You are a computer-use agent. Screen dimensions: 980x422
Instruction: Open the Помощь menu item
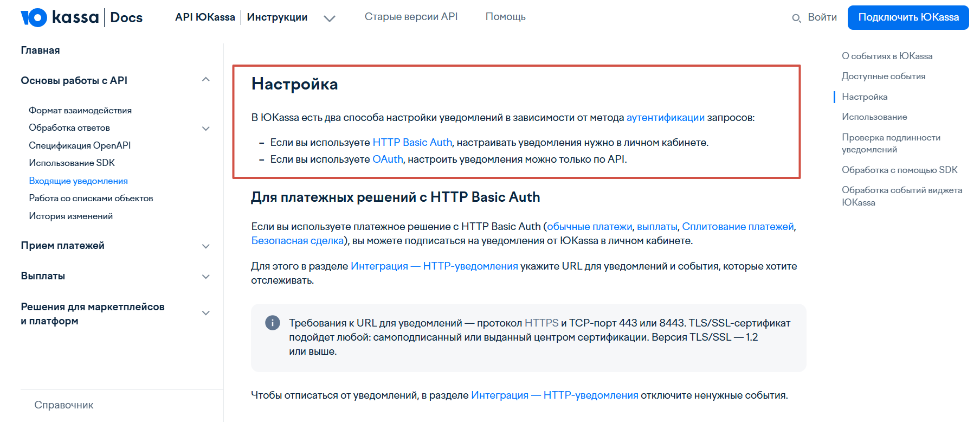[505, 17]
